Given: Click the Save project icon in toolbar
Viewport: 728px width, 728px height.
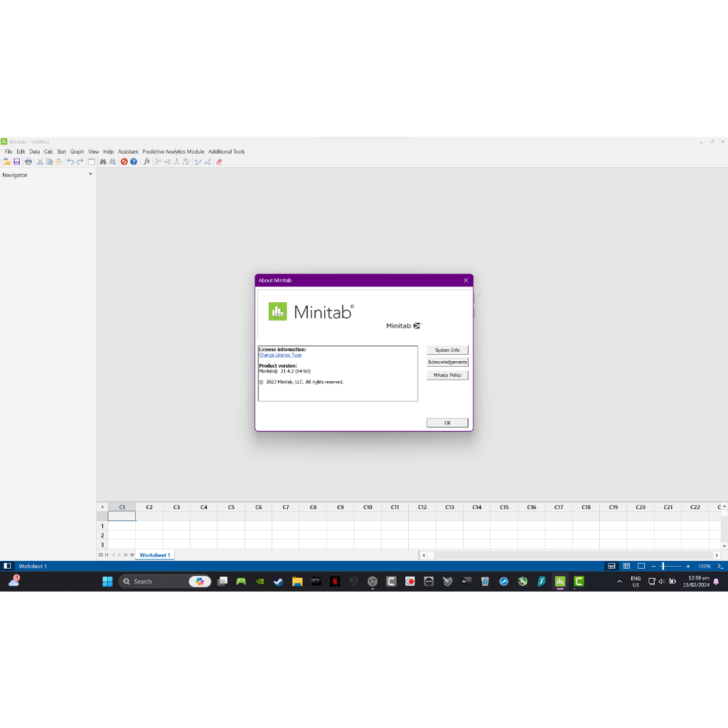Looking at the screenshot, I should tap(16, 162).
